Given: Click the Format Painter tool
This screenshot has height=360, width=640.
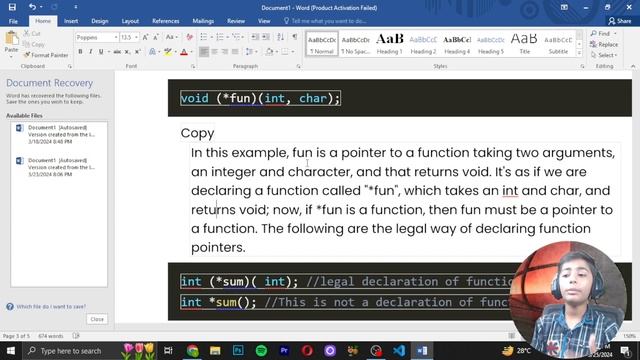Looking at the screenshot, I should (46, 55).
